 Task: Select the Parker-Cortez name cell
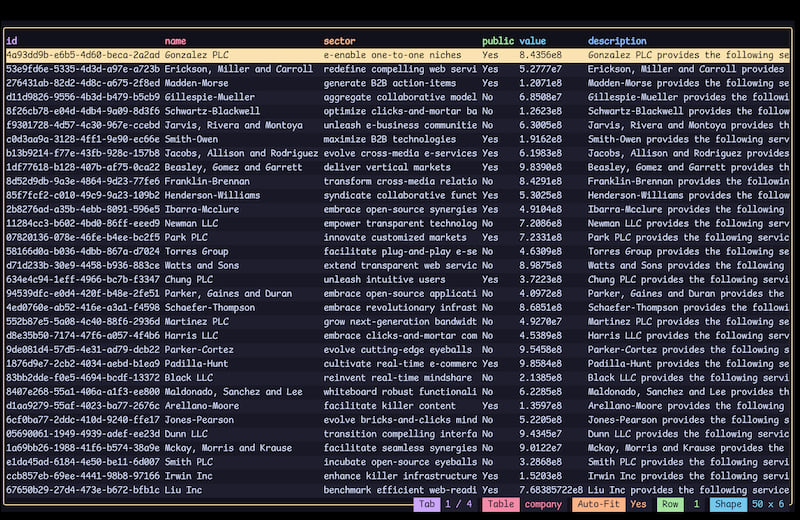click(x=199, y=350)
